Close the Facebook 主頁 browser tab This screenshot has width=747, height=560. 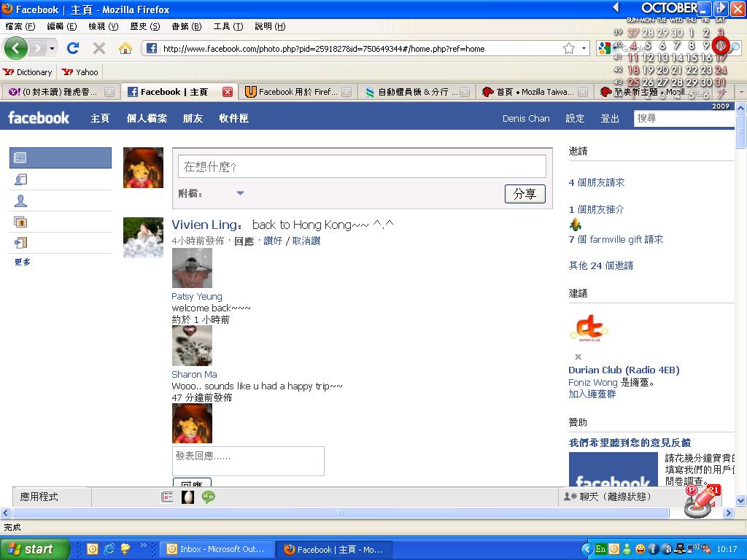point(228,92)
